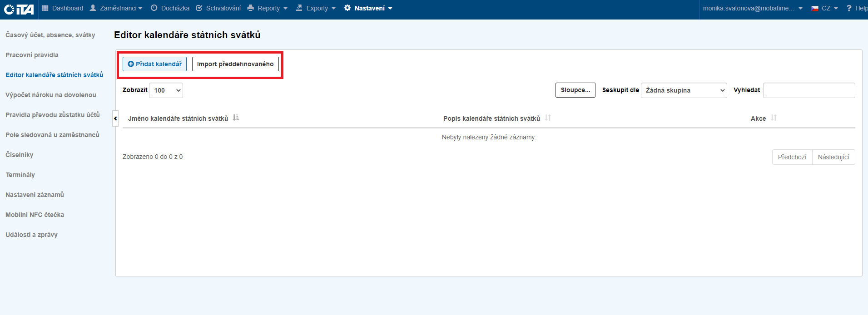Click Přidat kalendář button
Screen dimensions: 868x315
(x=154, y=64)
